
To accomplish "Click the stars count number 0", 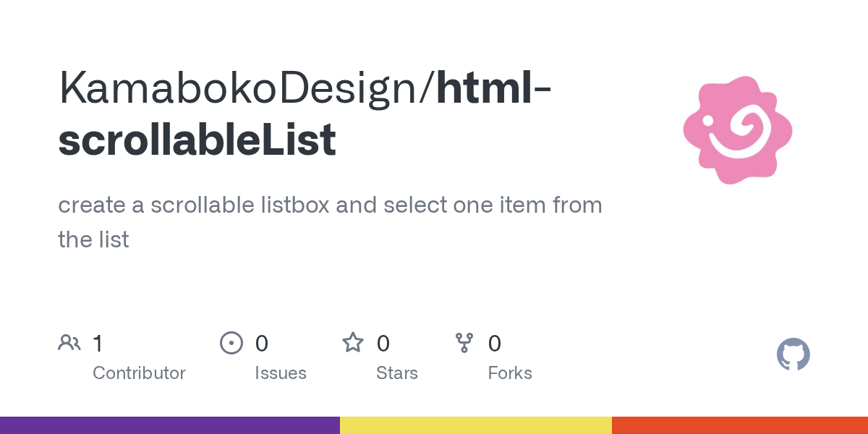I will click(x=383, y=343).
